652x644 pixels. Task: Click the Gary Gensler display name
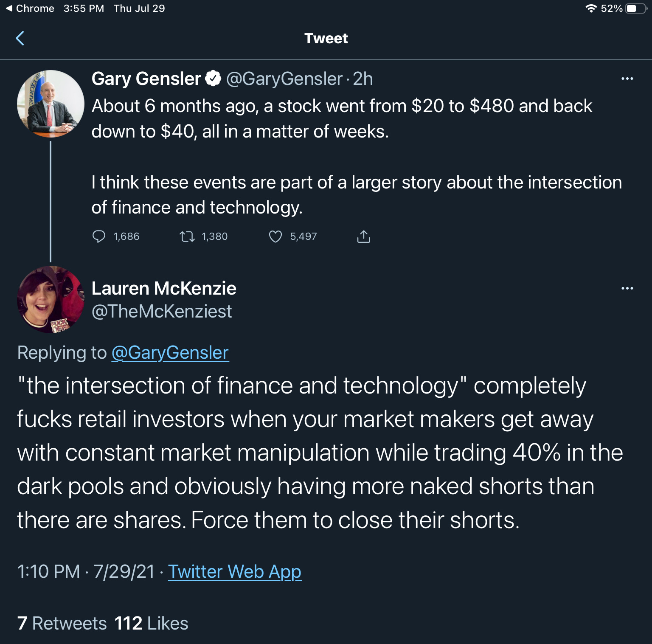coord(146,79)
